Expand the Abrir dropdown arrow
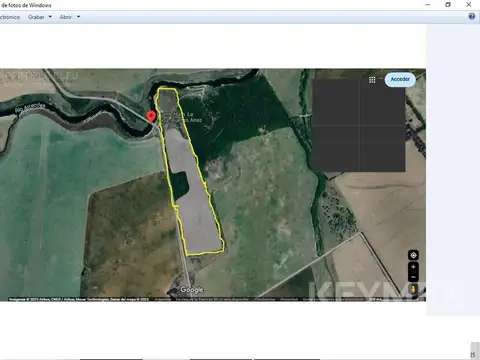This screenshot has width=480, height=360. [x=78, y=17]
